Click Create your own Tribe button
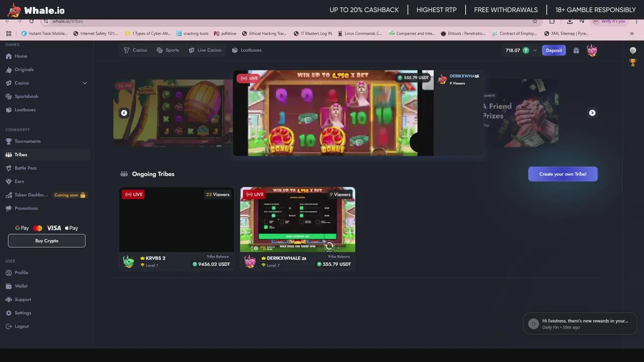This screenshot has height=362, width=644. (x=563, y=174)
